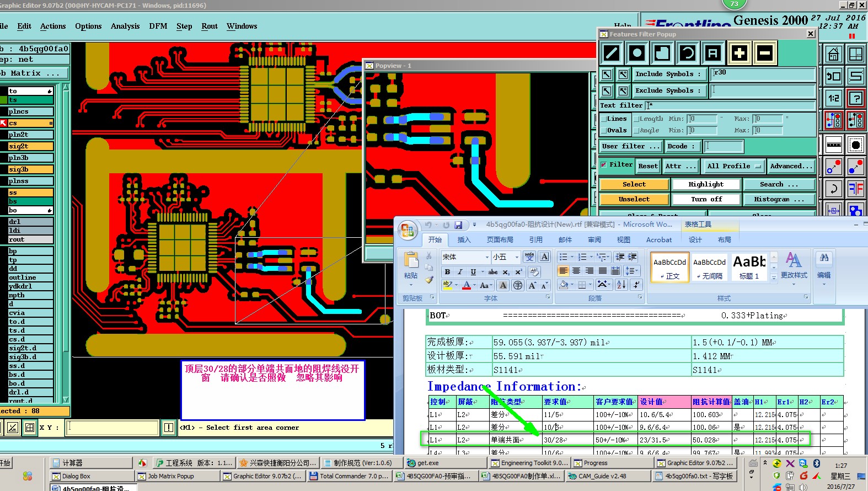Open the Total Commander taskbar button
868x491 pixels.
point(349,476)
